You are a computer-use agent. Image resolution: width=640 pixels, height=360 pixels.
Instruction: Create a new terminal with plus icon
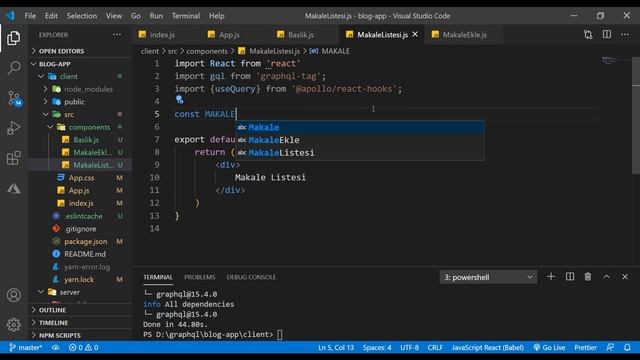(551, 277)
